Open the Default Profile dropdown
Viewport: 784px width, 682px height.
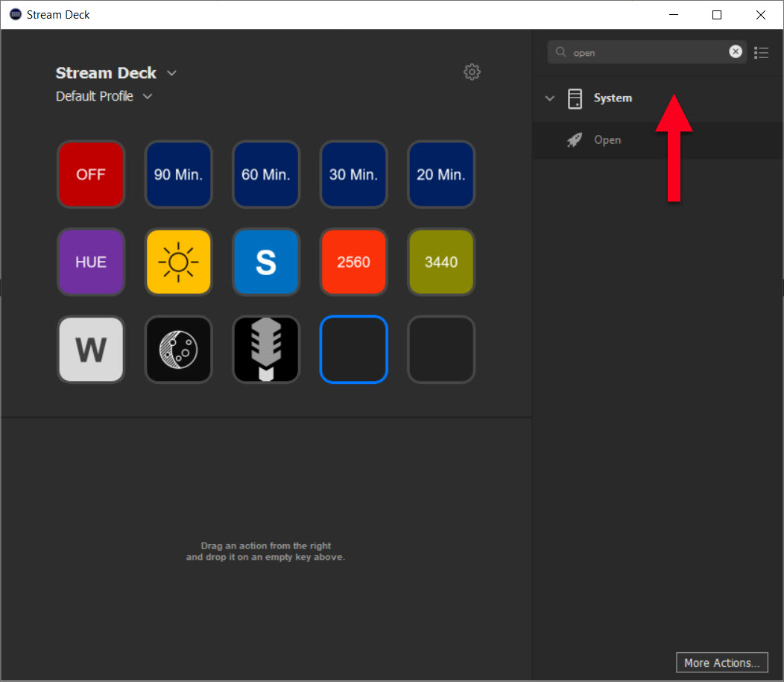tap(148, 96)
